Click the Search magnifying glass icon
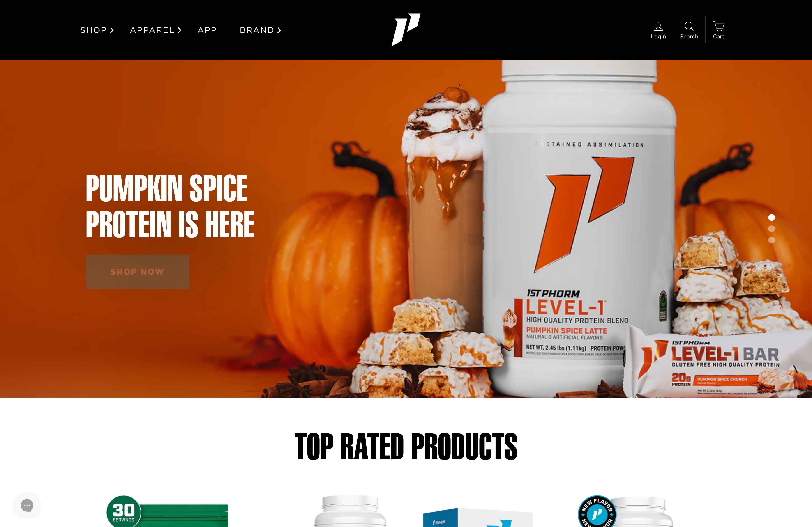Screen dimensions: 812x527 (689, 26)
